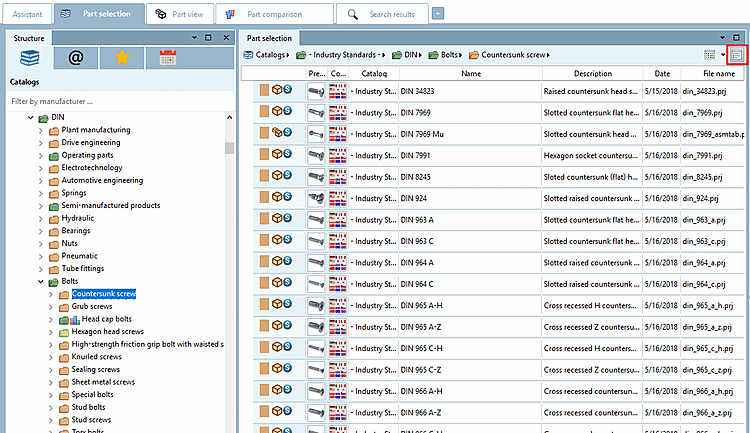750x433 pixels.
Task: Click the 3D cube icon in DIN 34823 row
Action: [x=277, y=89]
